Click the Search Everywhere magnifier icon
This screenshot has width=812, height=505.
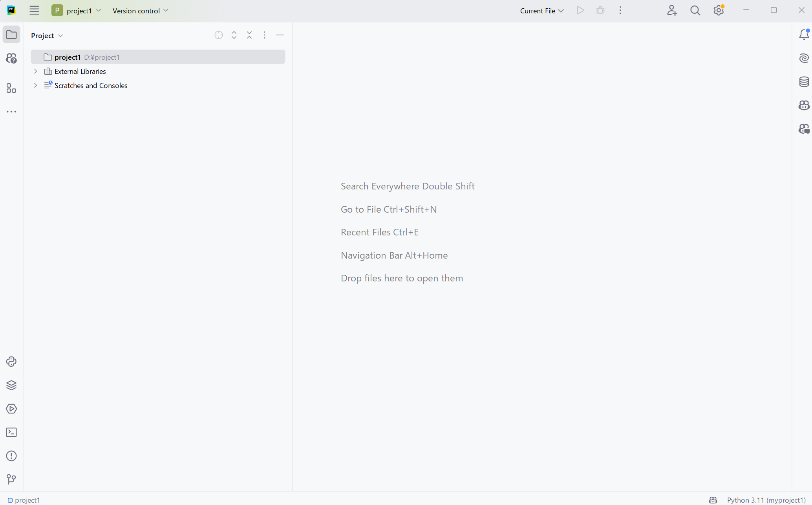pos(695,11)
